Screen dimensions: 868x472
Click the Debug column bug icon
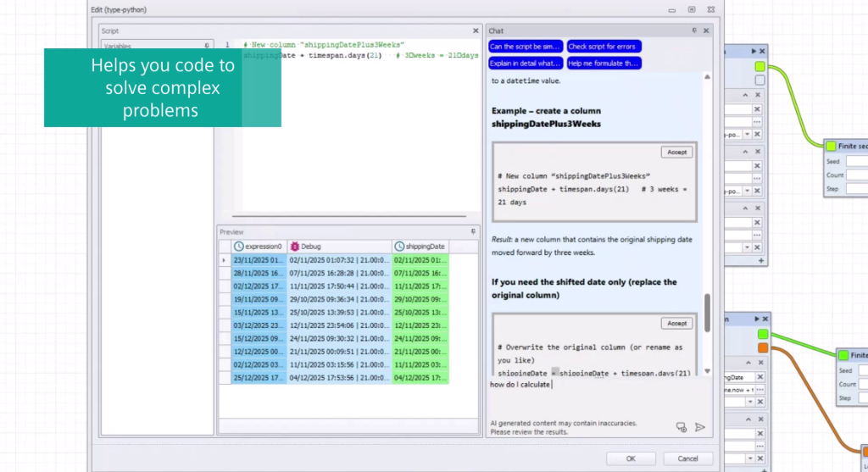click(294, 247)
